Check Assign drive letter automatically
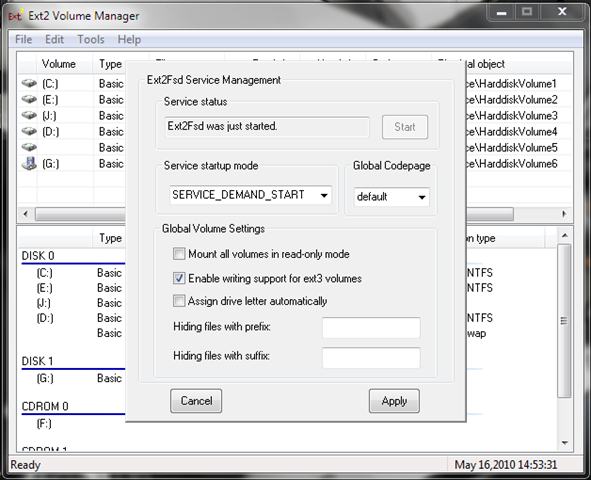 (179, 301)
